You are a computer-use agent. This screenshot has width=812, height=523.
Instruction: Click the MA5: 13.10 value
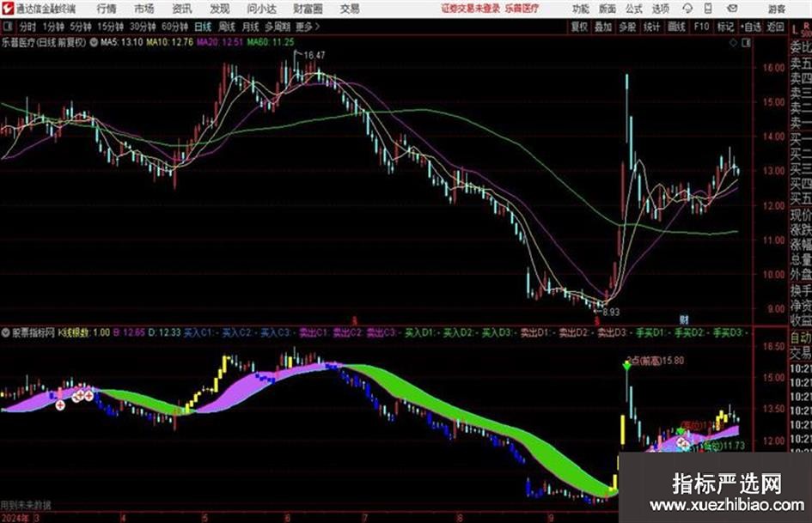click(x=122, y=42)
